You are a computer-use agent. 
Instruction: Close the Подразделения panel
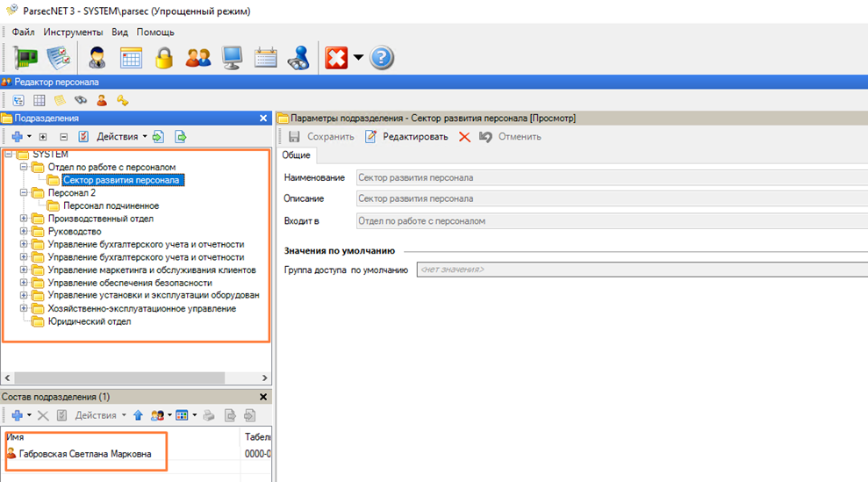click(x=263, y=118)
